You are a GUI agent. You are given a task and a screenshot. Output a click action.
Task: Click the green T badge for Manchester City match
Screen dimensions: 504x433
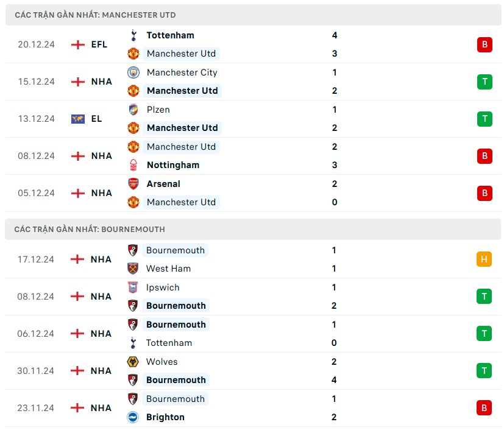484,82
